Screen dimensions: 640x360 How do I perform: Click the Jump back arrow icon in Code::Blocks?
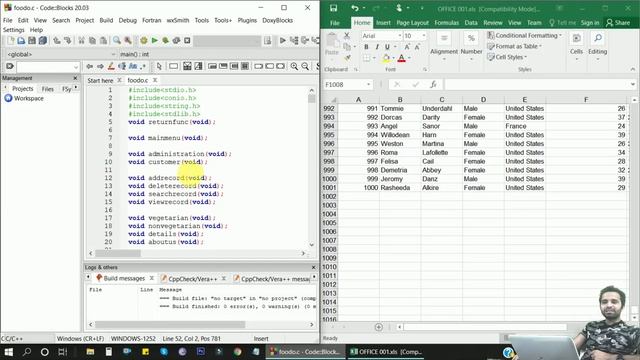click(x=89, y=66)
